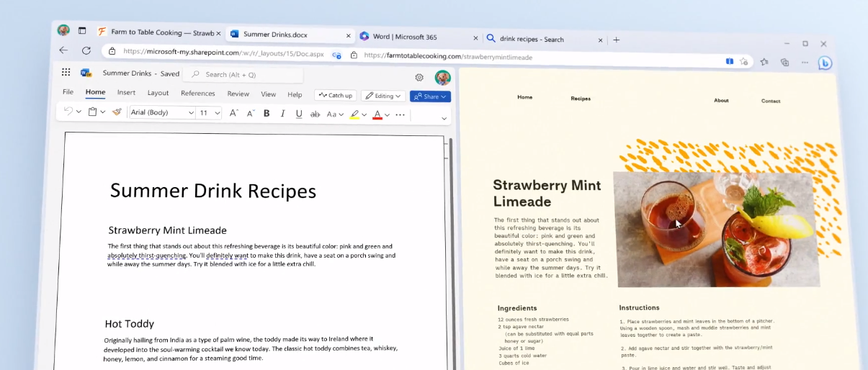Open the tab actions menu icon

coord(82,31)
